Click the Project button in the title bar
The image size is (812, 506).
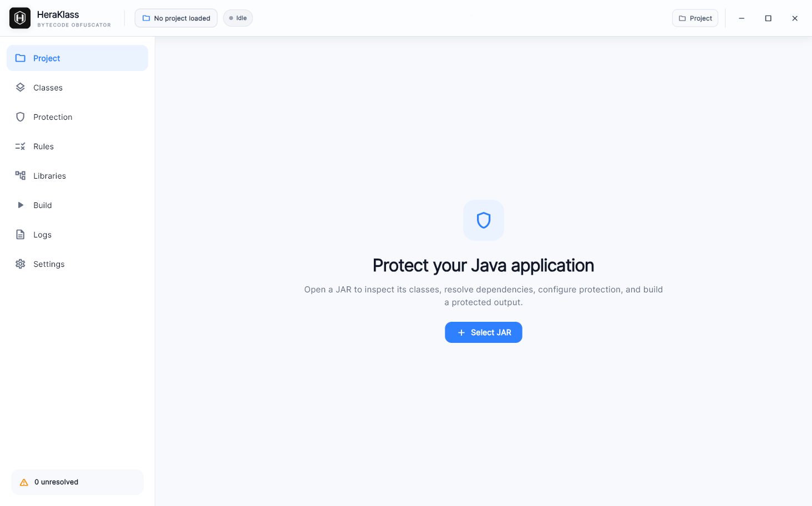pyautogui.click(x=695, y=18)
